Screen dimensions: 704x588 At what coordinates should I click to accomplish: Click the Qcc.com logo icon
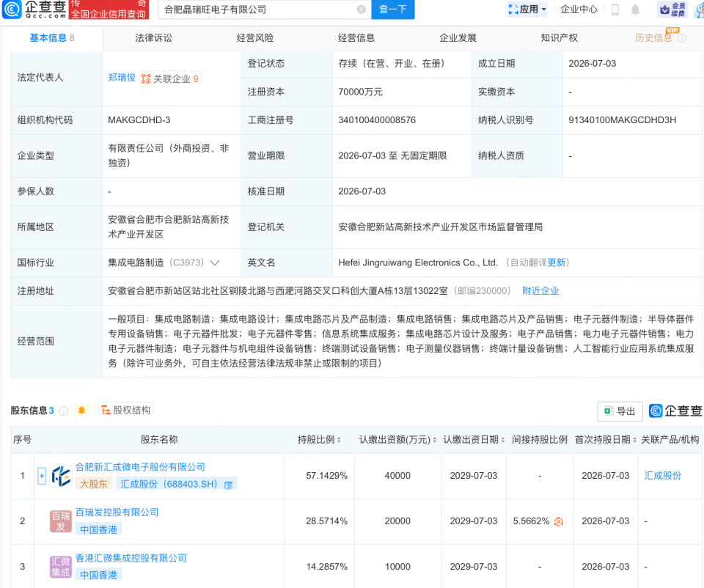pyautogui.click(x=12, y=10)
